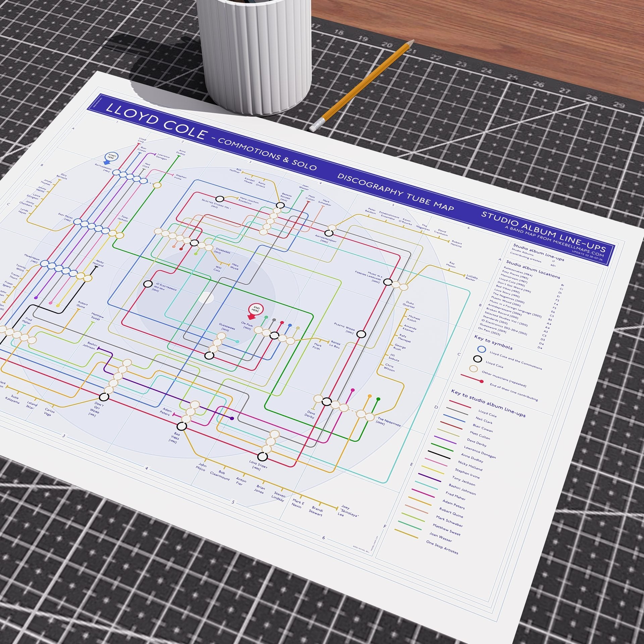Click the name "Mark E Nevin"
This screenshot has height=644, width=644.
tap(298, 503)
